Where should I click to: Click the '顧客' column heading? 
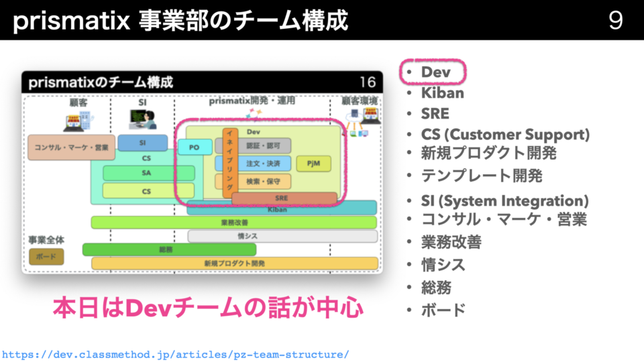click(x=78, y=102)
